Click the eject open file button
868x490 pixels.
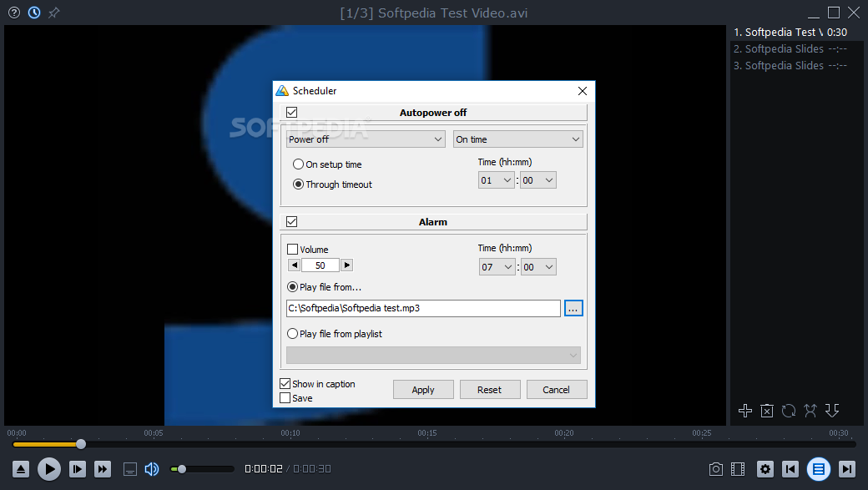pos(21,469)
